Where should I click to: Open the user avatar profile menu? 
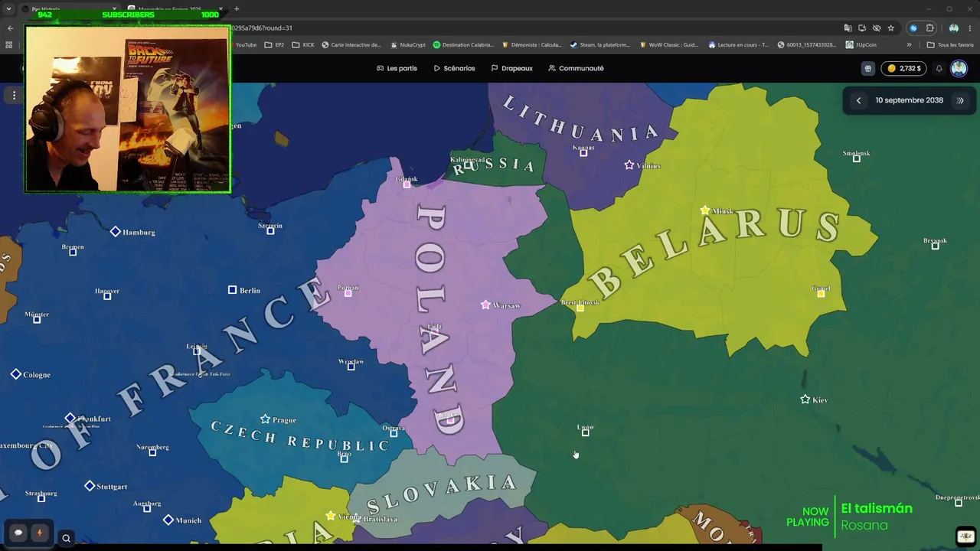[959, 68]
